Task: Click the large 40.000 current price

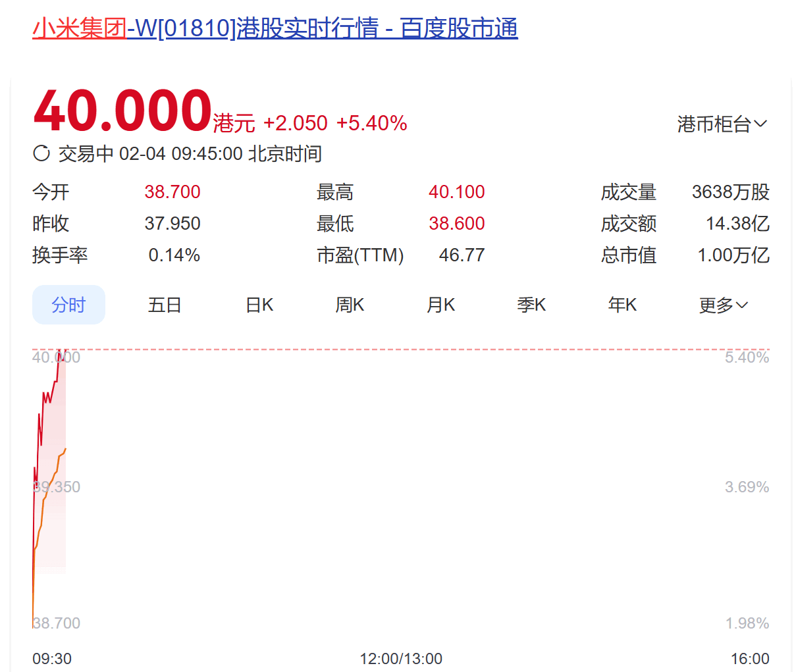Action: (122, 111)
